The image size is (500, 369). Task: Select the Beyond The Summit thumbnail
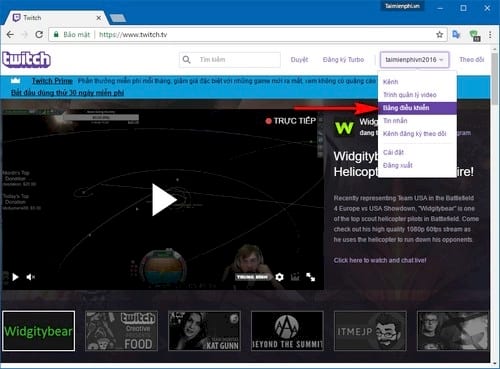tap(287, 331)
